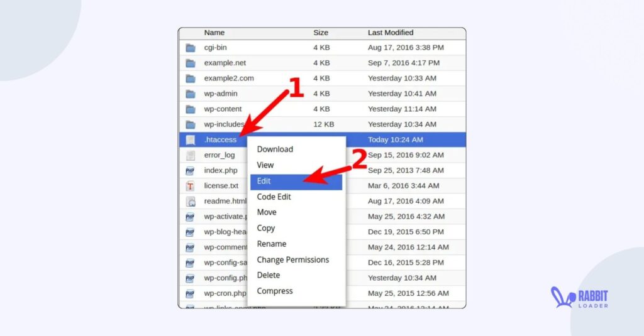The height and width of the screenshot is (336, 644).
Task: Click the Today 10:24 AM modified date
Action: tap(396, 140)
